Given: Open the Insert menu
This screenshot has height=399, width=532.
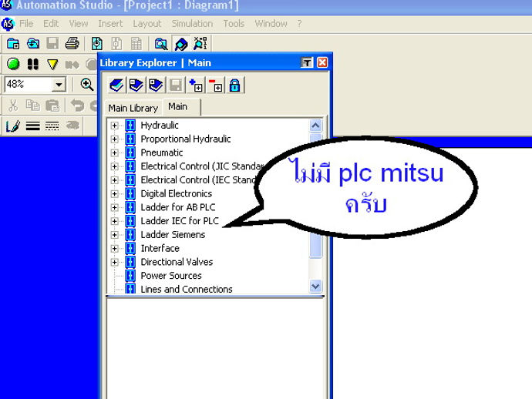Looking at the screenshot, I should pyautogui.click(x=110, y=24).
